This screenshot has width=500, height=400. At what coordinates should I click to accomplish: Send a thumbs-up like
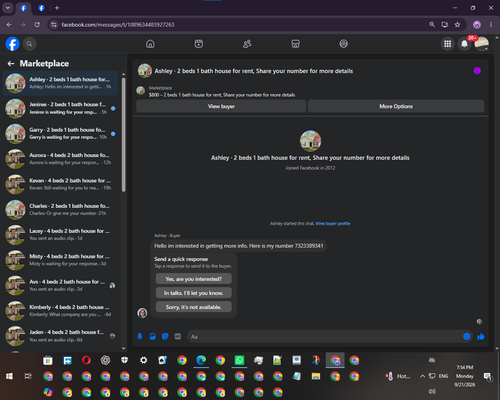click(481, 336)
